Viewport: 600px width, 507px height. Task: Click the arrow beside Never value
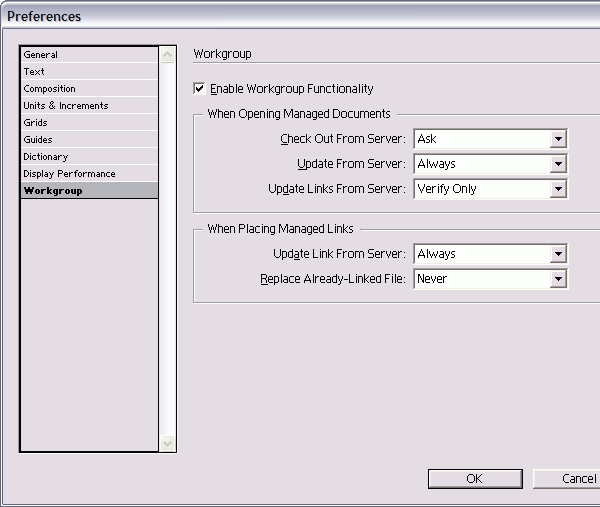click(558, 279)
